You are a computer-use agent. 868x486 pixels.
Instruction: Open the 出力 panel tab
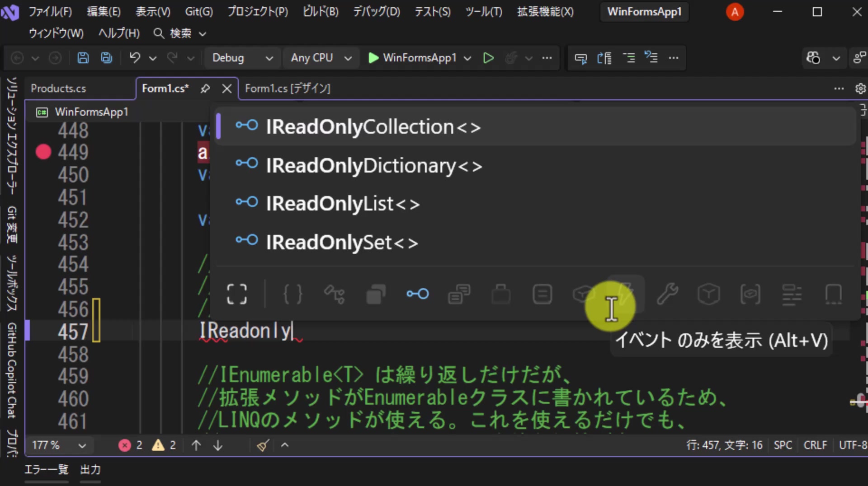(90, 470)
